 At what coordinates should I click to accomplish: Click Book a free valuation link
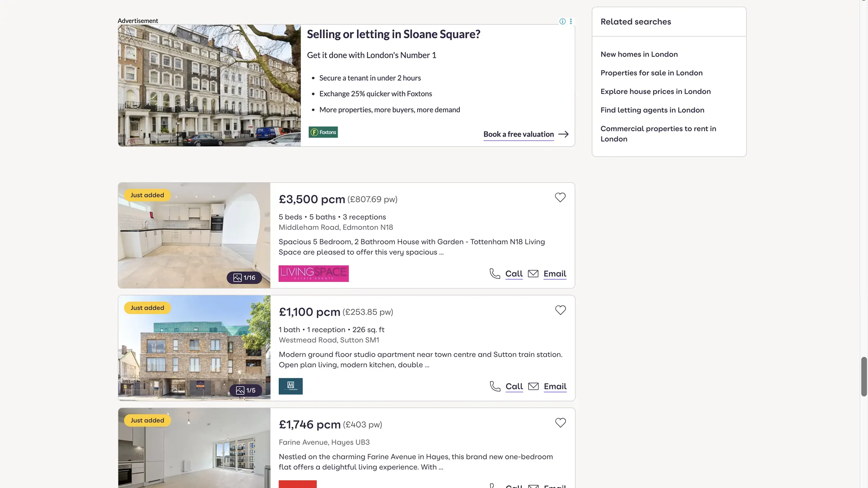[519, 134]
